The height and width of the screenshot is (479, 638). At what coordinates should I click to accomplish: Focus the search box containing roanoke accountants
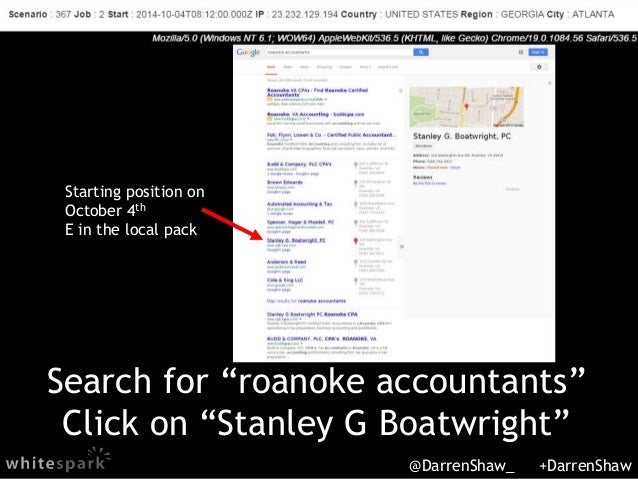point(339,52)
